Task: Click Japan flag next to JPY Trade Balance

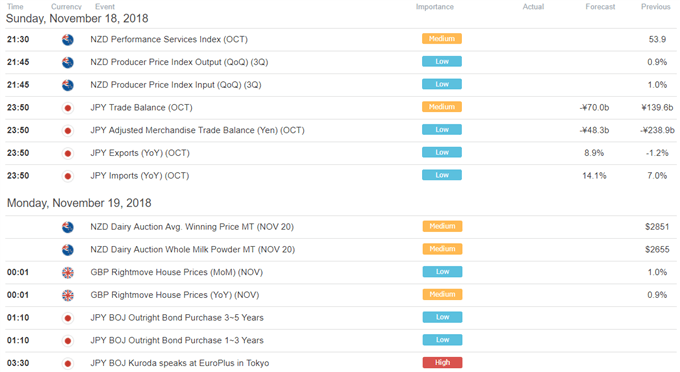Action: [68, 108]
